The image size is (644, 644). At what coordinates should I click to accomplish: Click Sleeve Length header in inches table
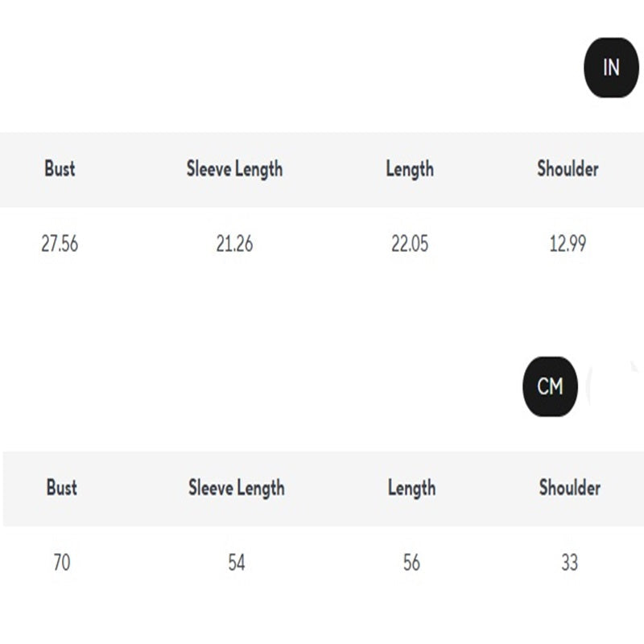[x=234, y=169]
